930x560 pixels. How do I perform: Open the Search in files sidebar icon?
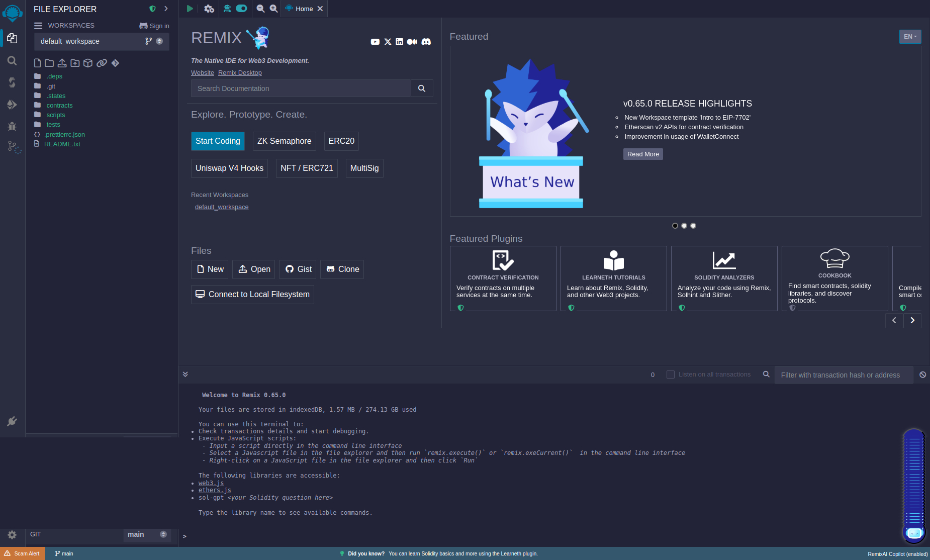[12, 61]
